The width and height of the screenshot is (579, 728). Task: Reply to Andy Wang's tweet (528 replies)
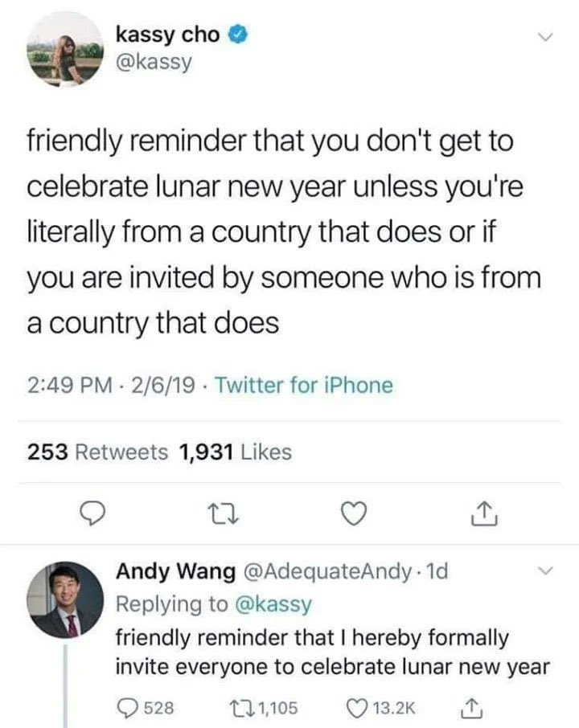coord(128,706)
